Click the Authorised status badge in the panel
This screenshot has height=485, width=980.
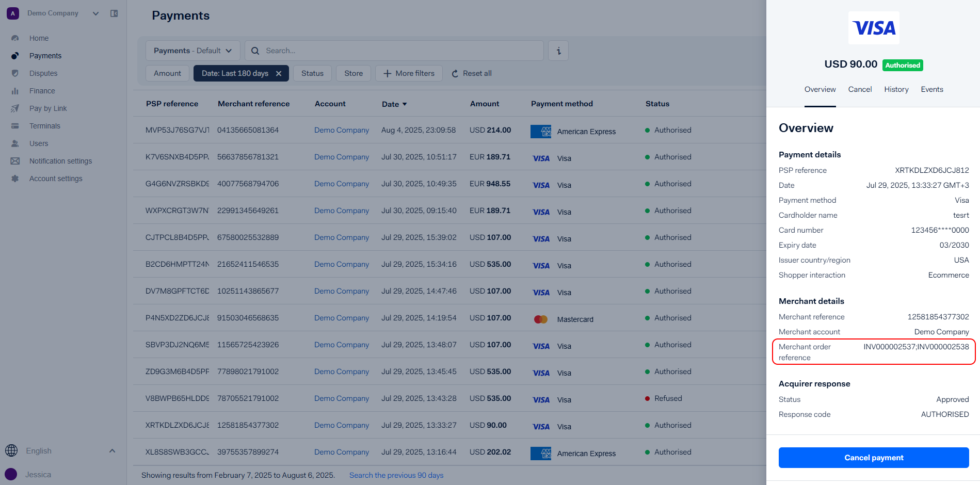pyautogui.click(x=903, y=65)
